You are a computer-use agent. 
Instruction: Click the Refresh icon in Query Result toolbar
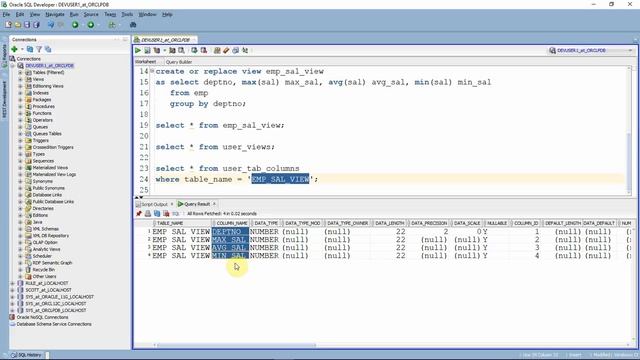tap(157, 213)
